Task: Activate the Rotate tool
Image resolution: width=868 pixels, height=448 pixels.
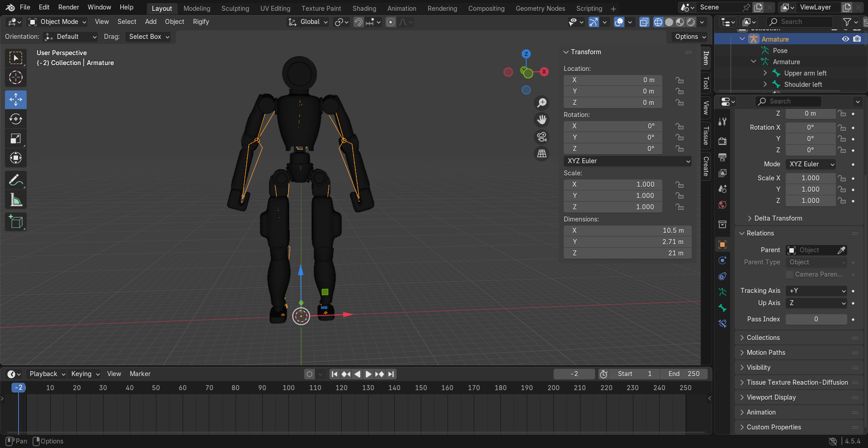Action: (16, 119)
